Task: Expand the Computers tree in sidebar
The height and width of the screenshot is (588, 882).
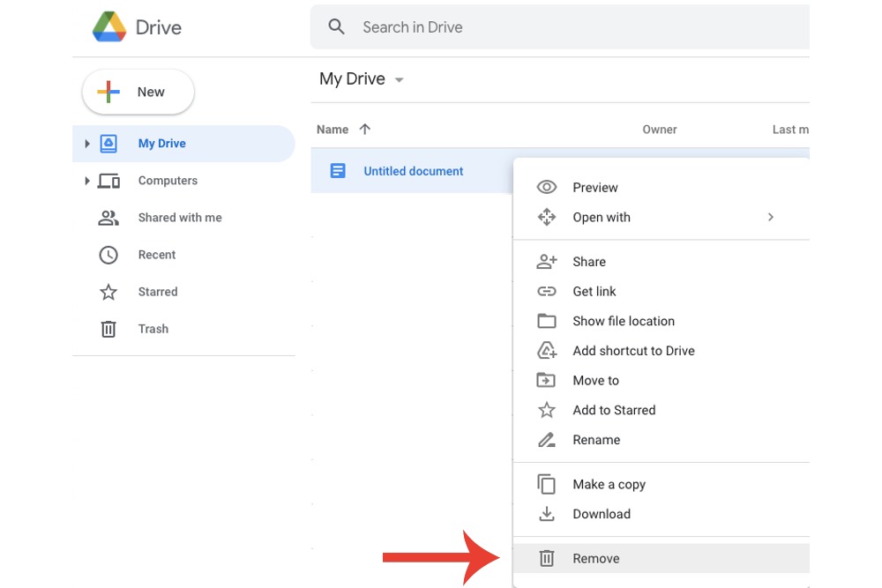Action: pyautogui.click(x=86, y=181)
